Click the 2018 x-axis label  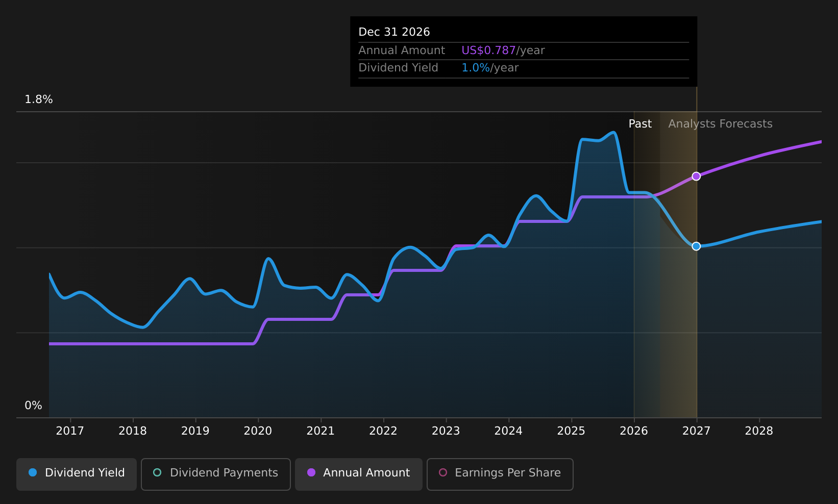[133, 431]
